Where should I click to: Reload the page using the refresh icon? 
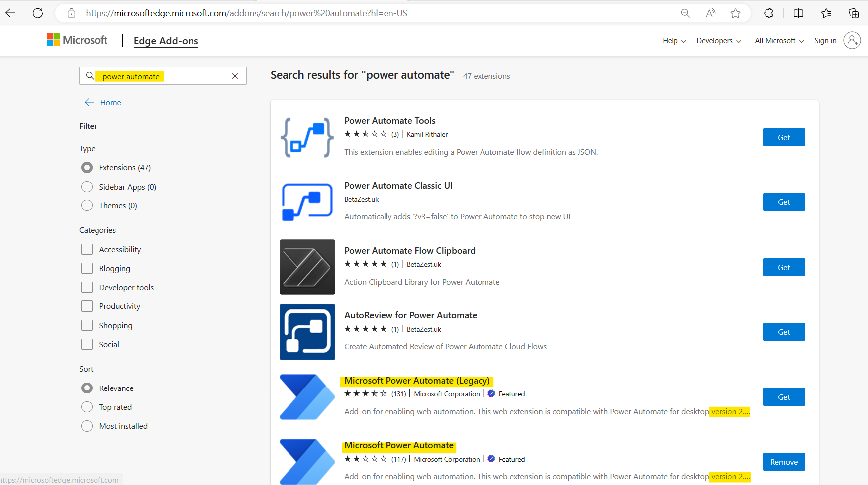38,13
